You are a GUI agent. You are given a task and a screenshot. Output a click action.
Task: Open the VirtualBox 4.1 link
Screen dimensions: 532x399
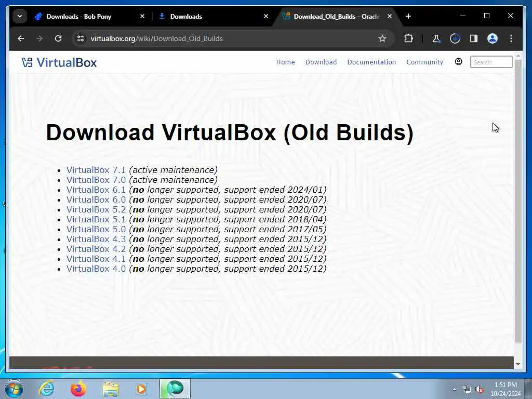tap(96, 259)
